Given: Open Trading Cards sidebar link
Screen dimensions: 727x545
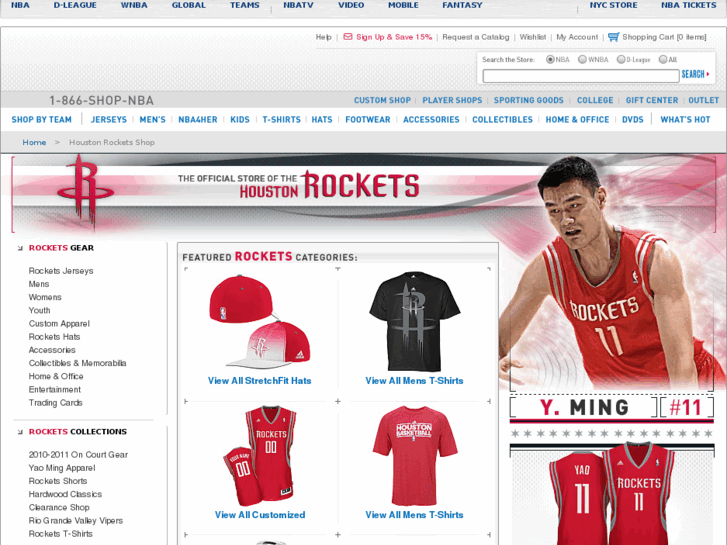Looking at the screenshot, I should click(55, 403).
